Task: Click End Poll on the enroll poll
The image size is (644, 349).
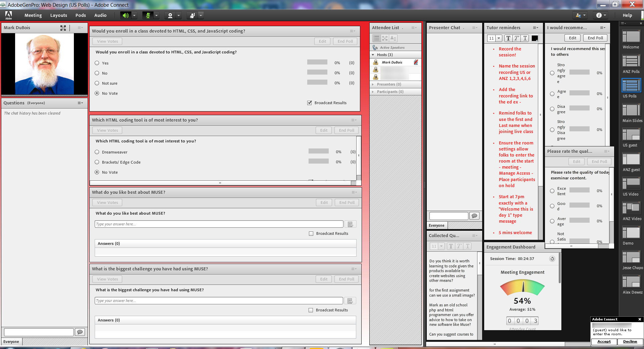Action: [x=345, y=41]
